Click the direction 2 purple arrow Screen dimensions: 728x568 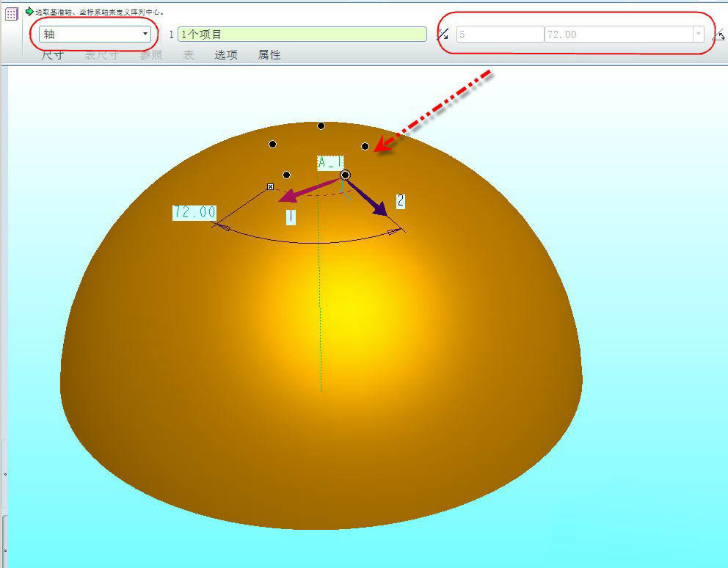coord(367,198)
